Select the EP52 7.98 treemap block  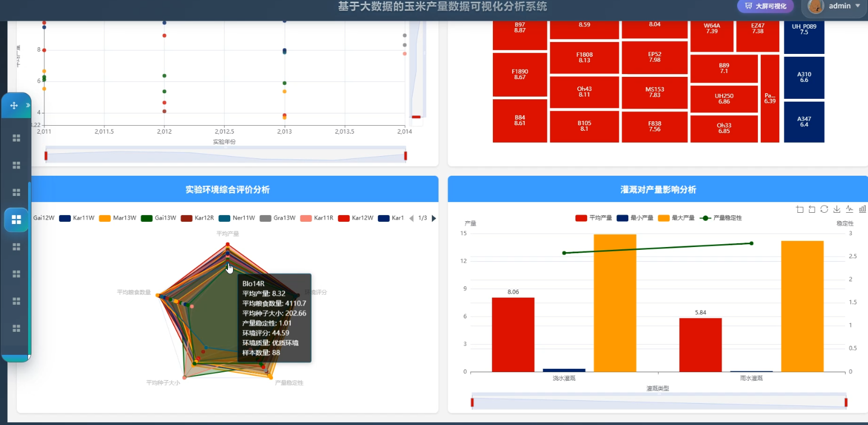(655, 57)
